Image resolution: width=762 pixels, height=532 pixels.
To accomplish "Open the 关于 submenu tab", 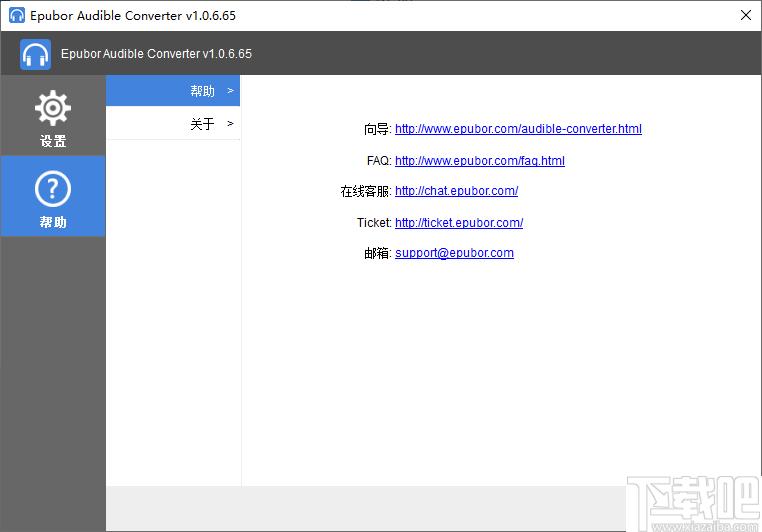I will [x=173, y=123].
